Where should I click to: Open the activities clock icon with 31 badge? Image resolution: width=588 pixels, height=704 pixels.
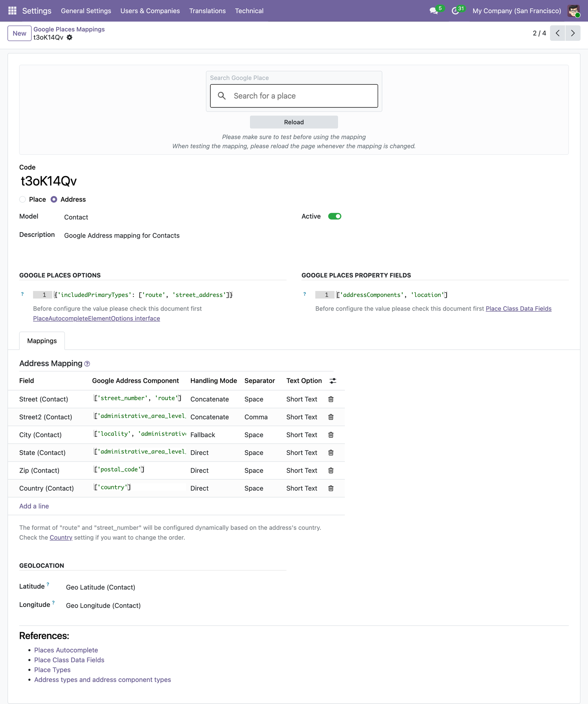click(x=455, y=11)
